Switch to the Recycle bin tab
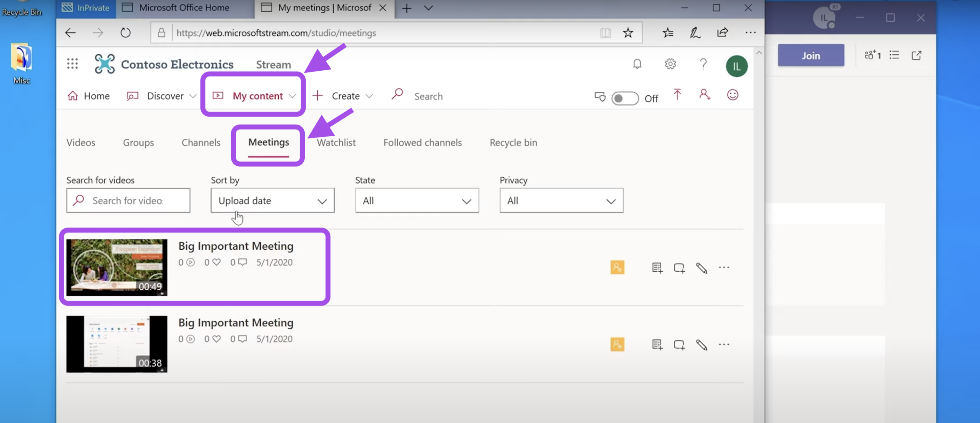Viewport: 980px width, 423px height. (x=513, y=143)
